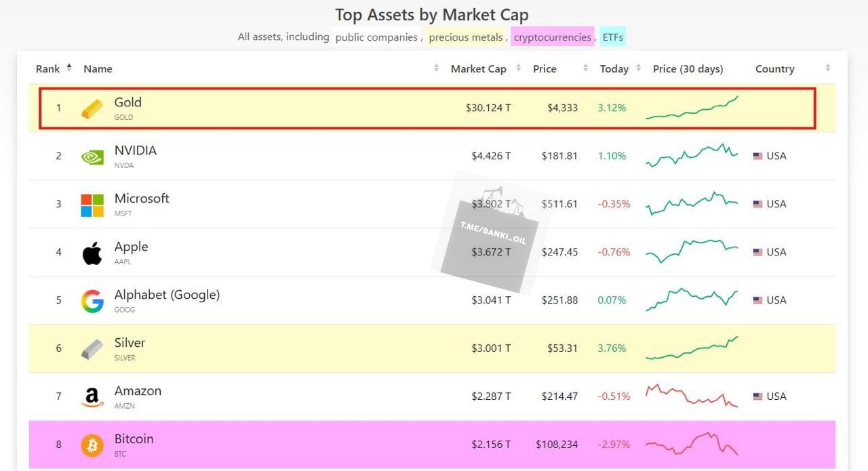Open the ETFs category link

(x=613, y=37)
